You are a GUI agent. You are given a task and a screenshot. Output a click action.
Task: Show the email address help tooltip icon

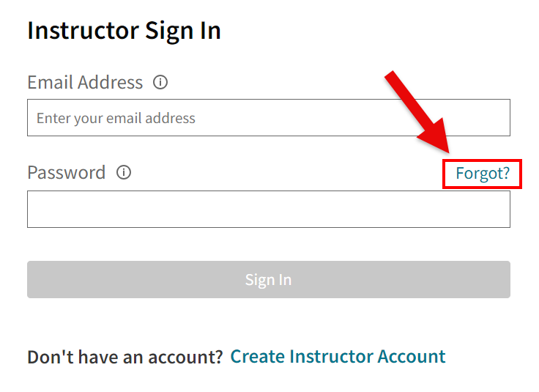coord(160,82)
